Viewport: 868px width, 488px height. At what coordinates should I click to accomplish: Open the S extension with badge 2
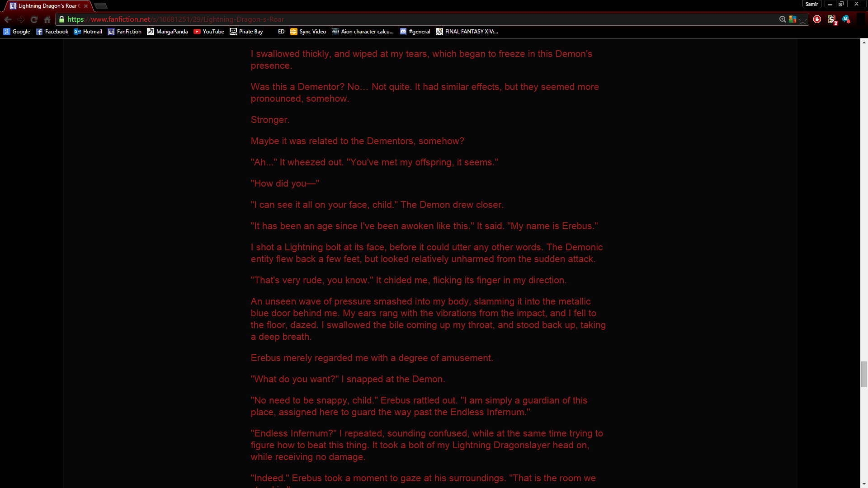(832, 19)
